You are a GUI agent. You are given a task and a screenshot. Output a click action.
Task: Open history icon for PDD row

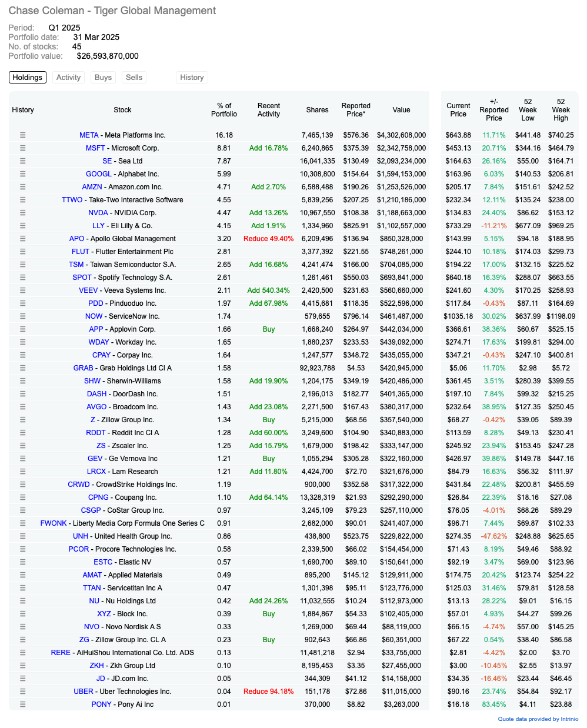(23, 303)
